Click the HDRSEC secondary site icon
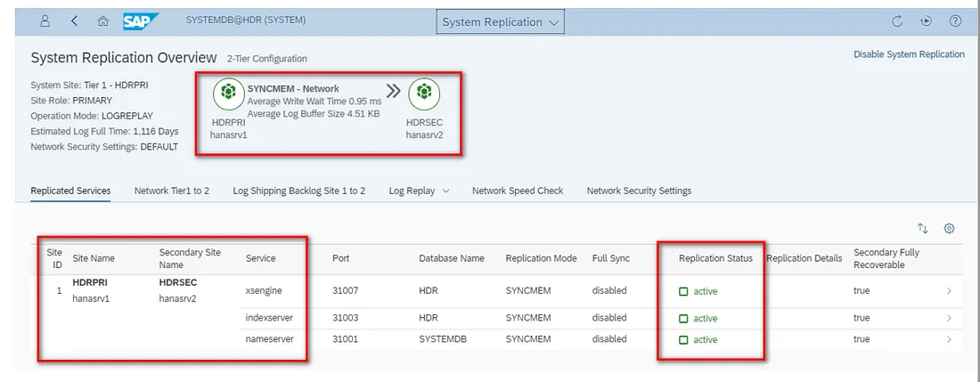 (x=424, y=93)
